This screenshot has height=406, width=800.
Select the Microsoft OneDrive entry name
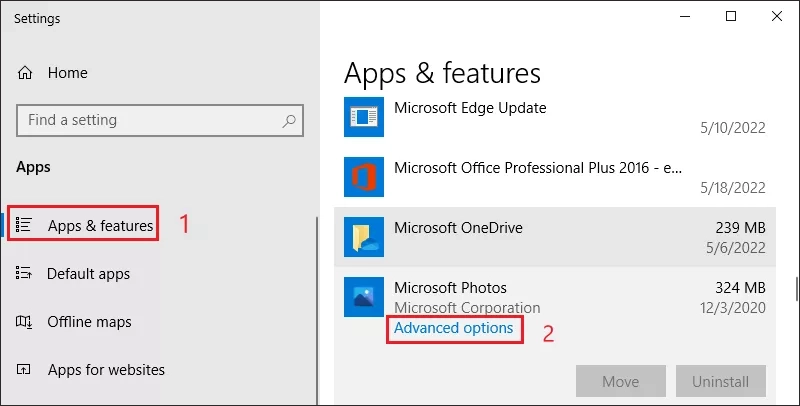click(x=458, y=228)
